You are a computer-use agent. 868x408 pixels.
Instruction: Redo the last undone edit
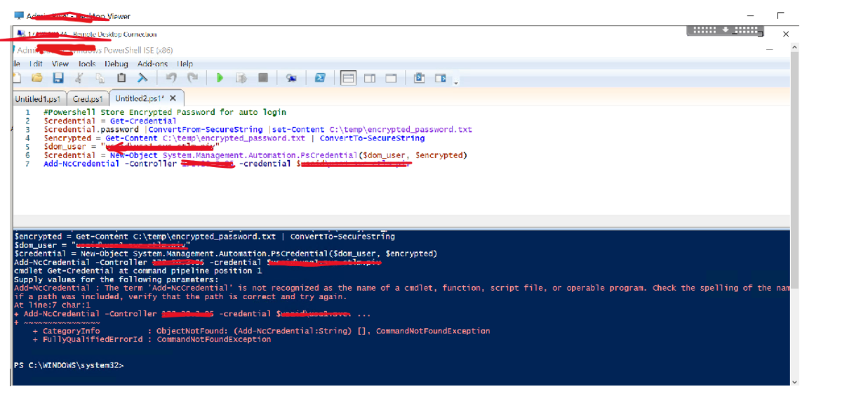[192, 78]
